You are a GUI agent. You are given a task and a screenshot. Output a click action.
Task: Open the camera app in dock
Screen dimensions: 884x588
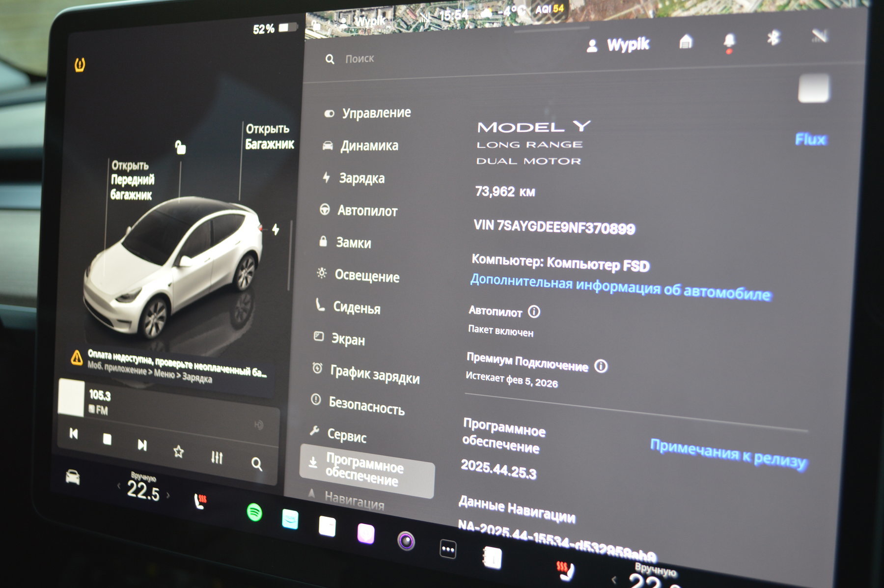pos(406,541)
